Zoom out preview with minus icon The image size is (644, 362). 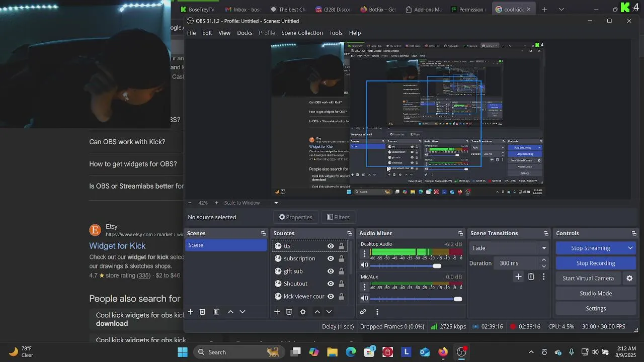(190, 203)
